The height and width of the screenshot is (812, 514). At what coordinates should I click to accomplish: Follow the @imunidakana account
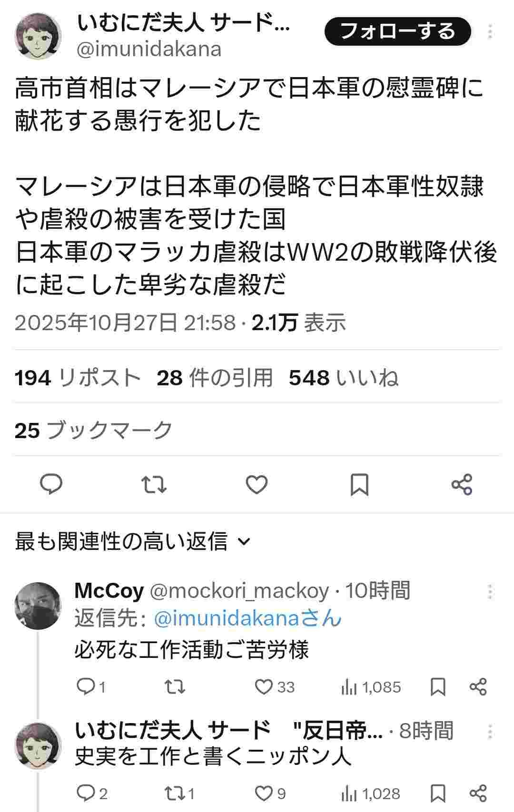398,31
